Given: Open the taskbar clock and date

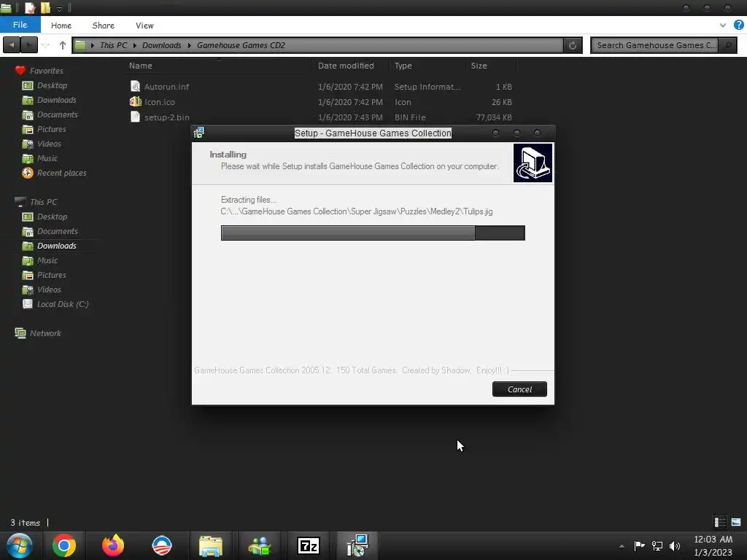Looking at the screenshot, I should 713,545.
